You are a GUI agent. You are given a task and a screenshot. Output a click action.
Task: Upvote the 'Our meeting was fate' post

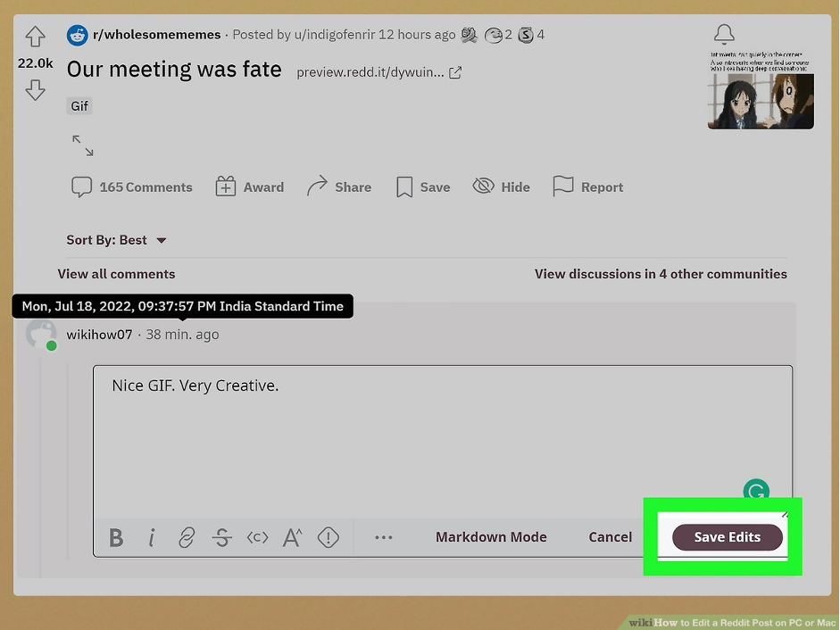point(35,37)
